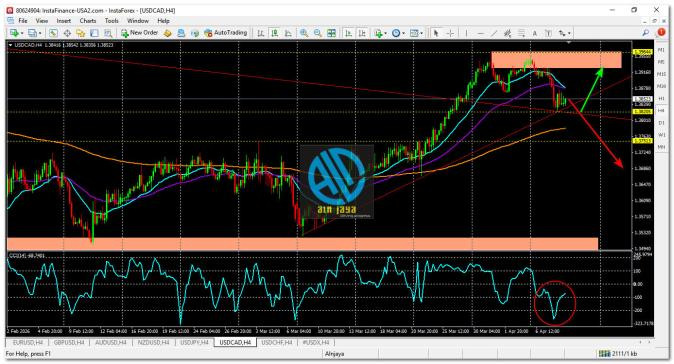Viewport: 674px width, 364px height.
Task: Show the Navigator panel
Action: click(x=80, y=33)
